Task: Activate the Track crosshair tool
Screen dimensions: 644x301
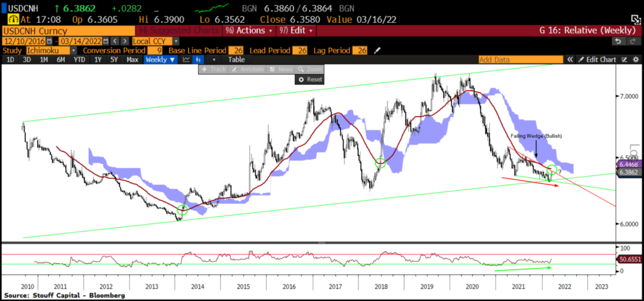Action: tap(214, 69)
